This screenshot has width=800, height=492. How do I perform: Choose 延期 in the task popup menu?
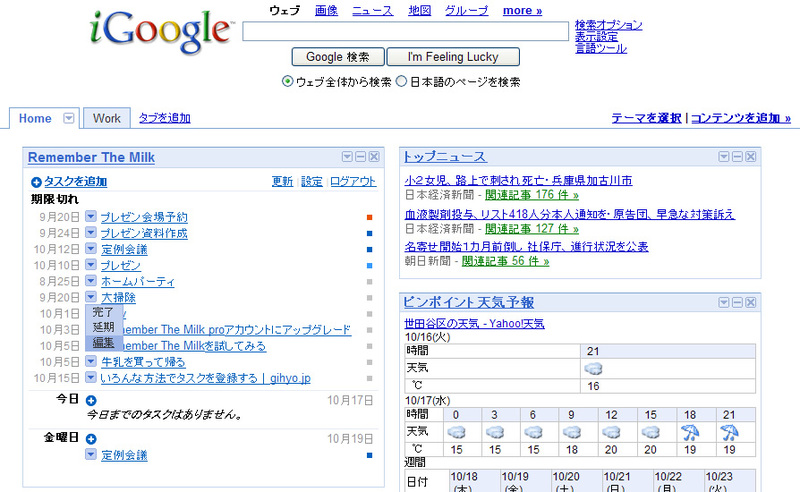(x=104, y=327)
